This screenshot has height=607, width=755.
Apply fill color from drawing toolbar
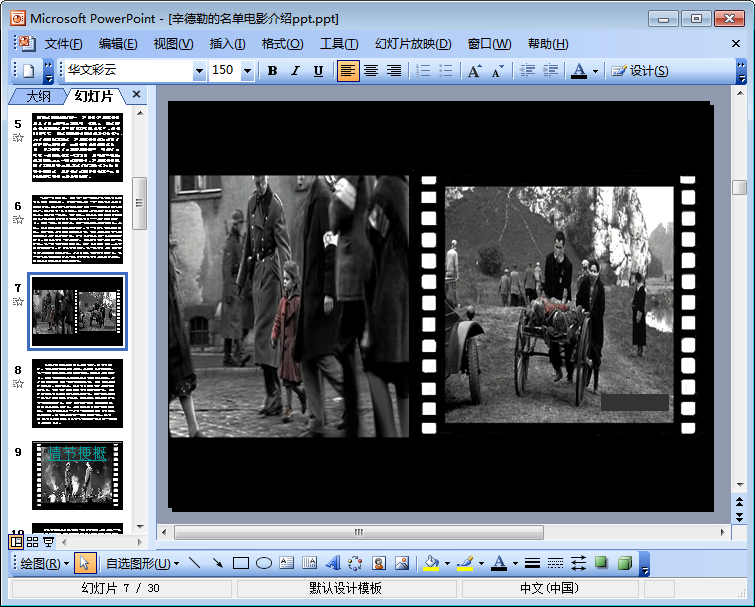coord(431,563)
